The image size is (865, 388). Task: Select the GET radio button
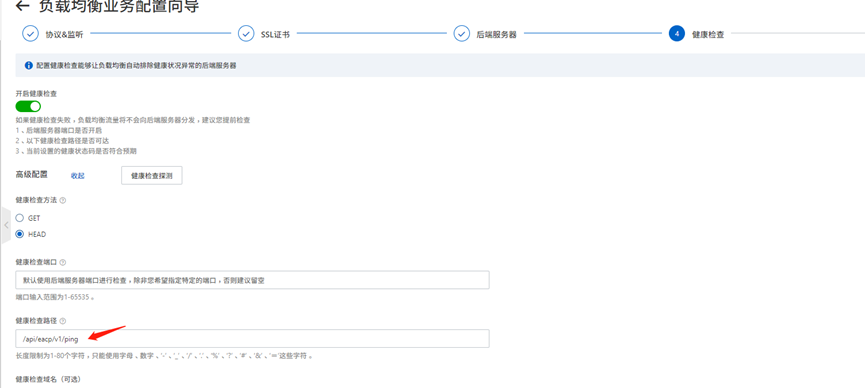(x=20, y=218)
